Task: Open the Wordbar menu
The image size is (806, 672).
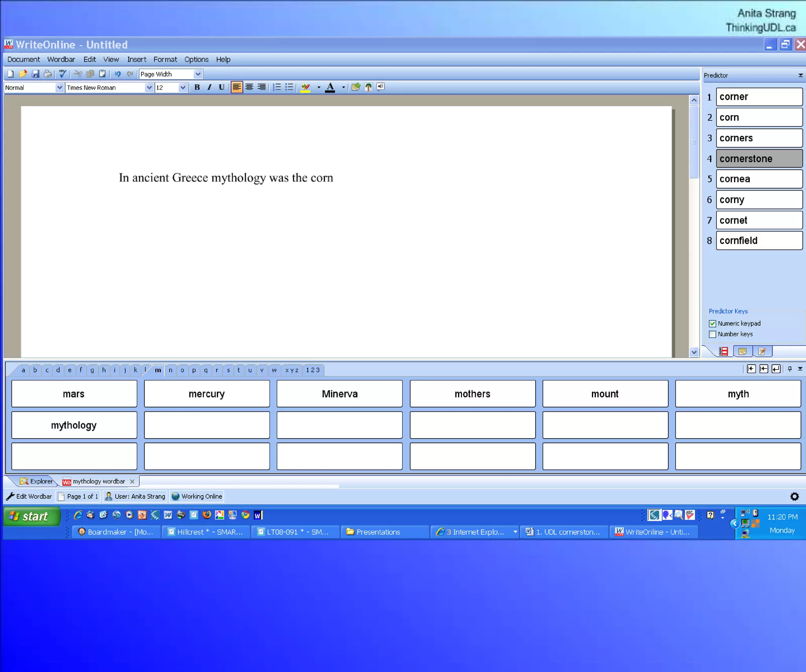Action: [61, 59]
